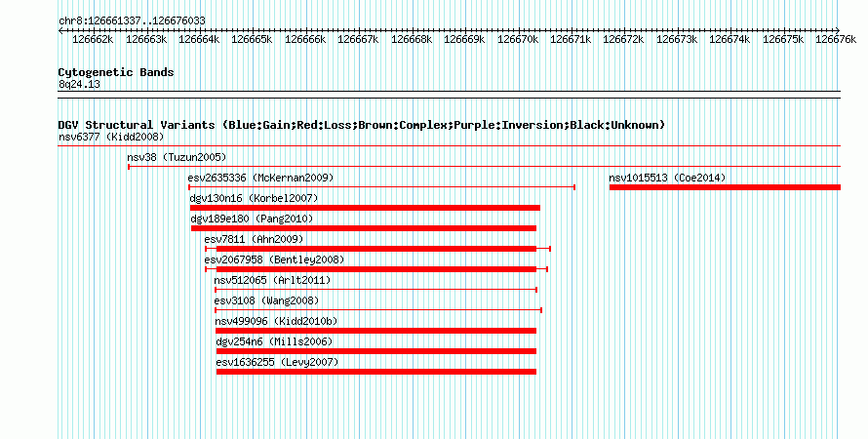Click the 126664k ruler tick label

point(199,40)
